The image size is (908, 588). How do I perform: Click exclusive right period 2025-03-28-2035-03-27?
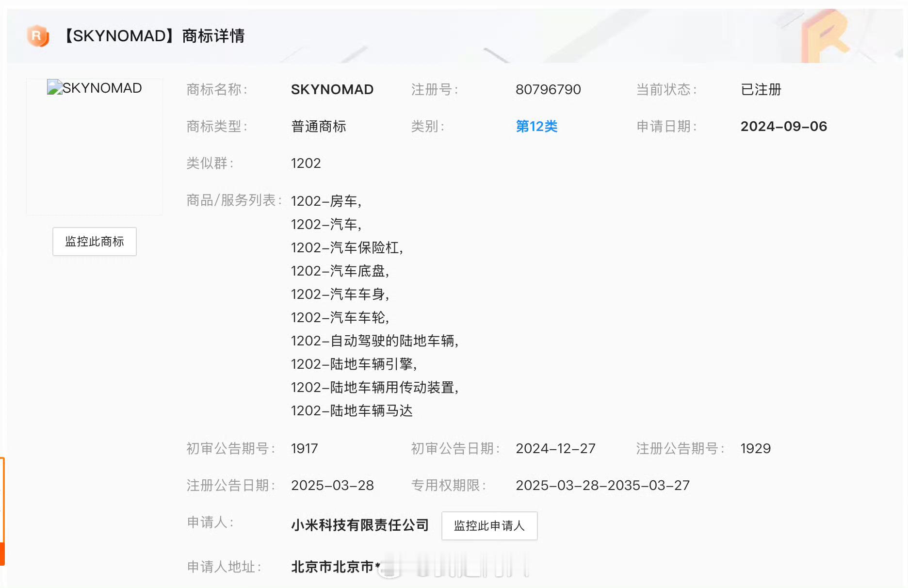click(x=602, y=486)
